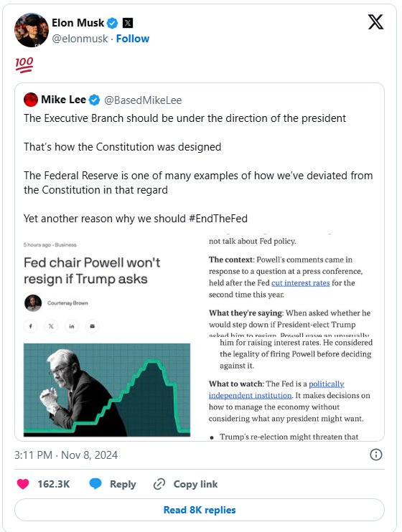Click Elon Musk's blue verified badge
402x532 pixels.
point(112,23)
